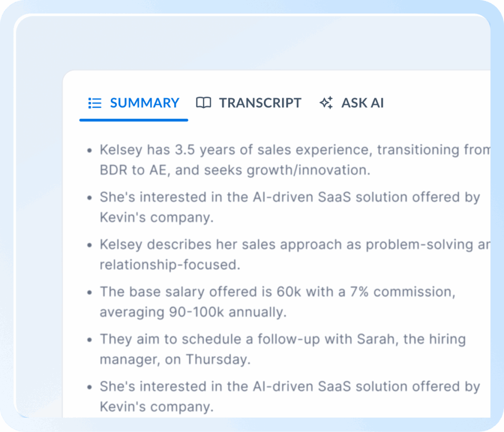Click the bullet dot before 'They aim to schedule'

coord(90,340)
